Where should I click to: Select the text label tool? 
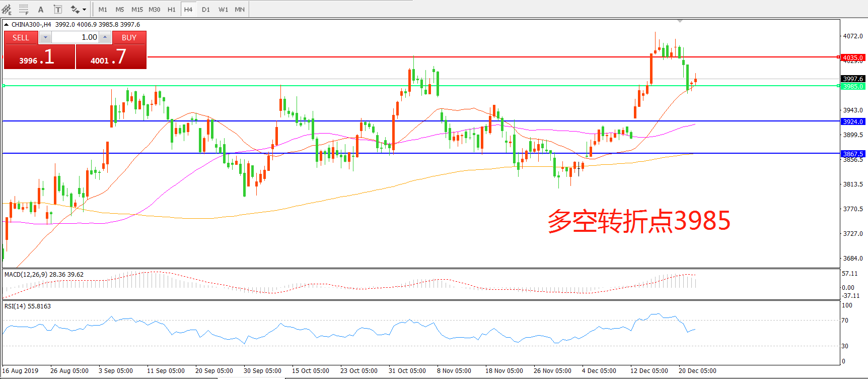coord(58,9)
